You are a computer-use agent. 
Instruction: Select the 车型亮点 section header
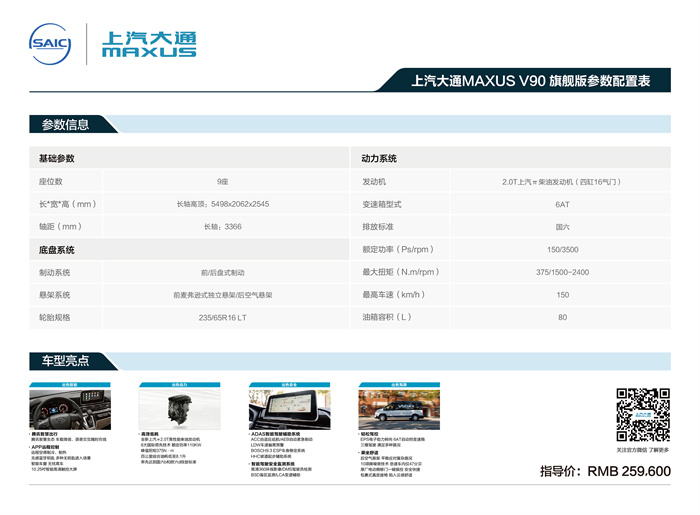tap(66, 361)
